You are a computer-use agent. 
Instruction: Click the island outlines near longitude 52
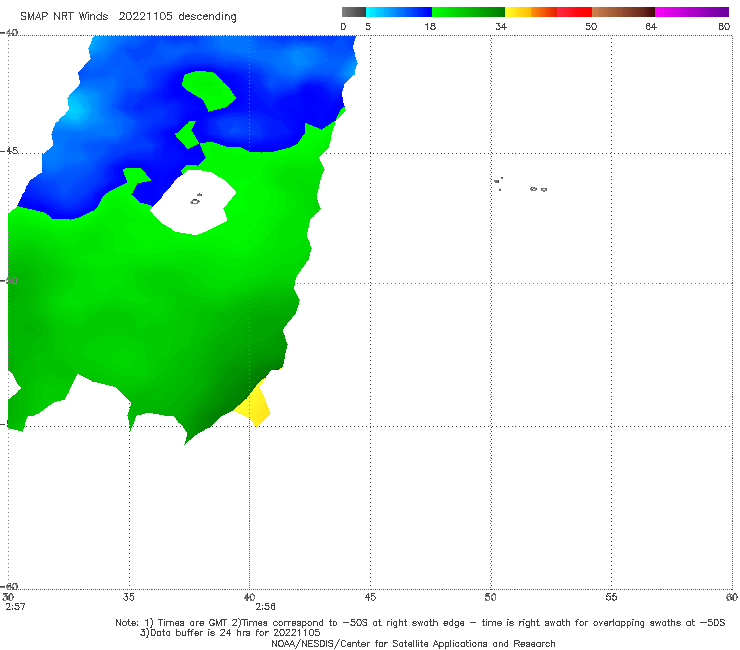[538, 189]
